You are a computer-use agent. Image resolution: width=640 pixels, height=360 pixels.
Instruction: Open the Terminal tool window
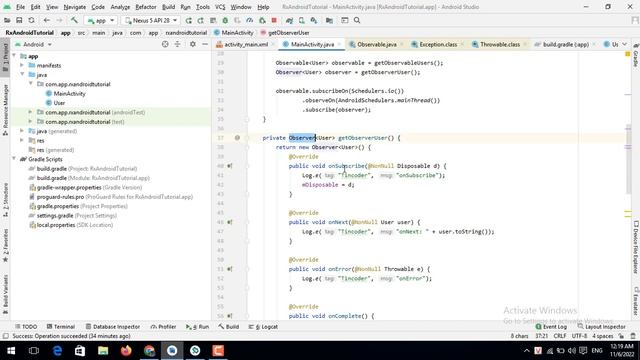click(61, 327)
